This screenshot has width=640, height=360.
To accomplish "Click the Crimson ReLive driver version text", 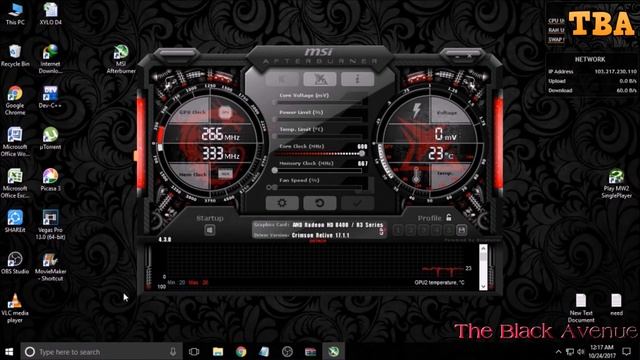I will pos(320,235).
